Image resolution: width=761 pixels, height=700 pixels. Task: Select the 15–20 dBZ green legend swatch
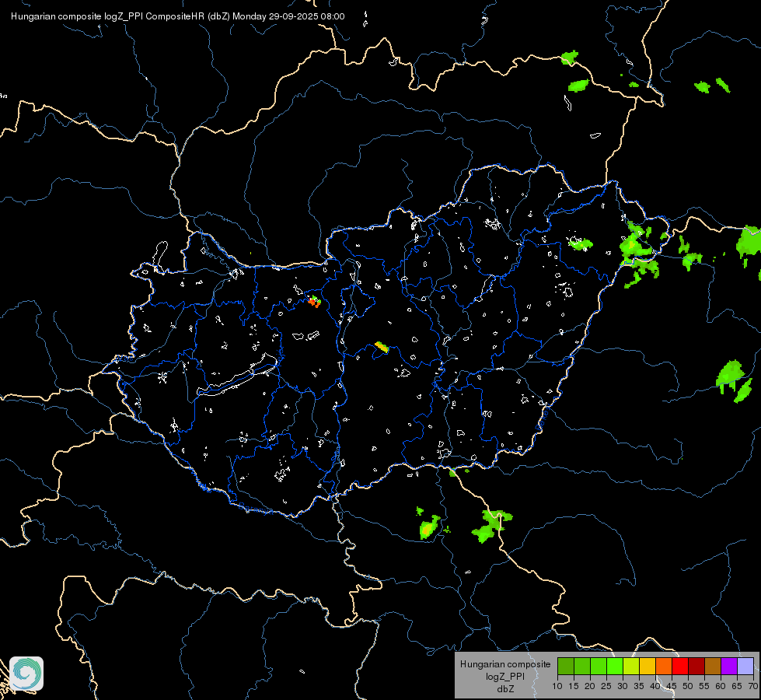tap(582, 666)
